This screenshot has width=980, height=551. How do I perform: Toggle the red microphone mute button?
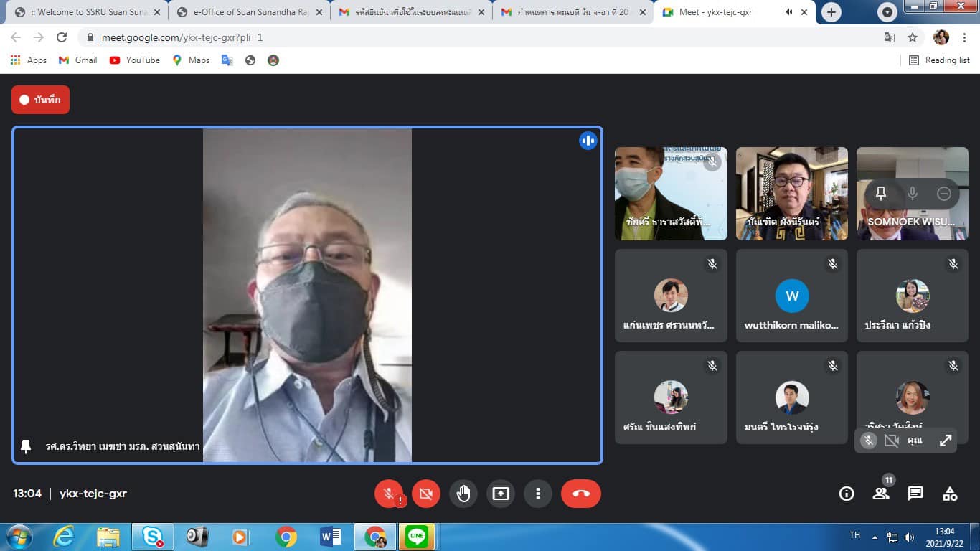click(388, 494)
